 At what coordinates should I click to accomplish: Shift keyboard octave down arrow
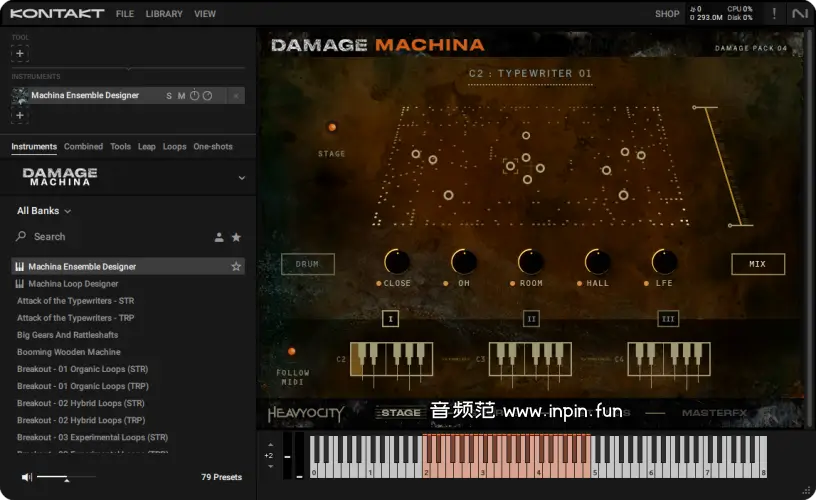(270, 466)
